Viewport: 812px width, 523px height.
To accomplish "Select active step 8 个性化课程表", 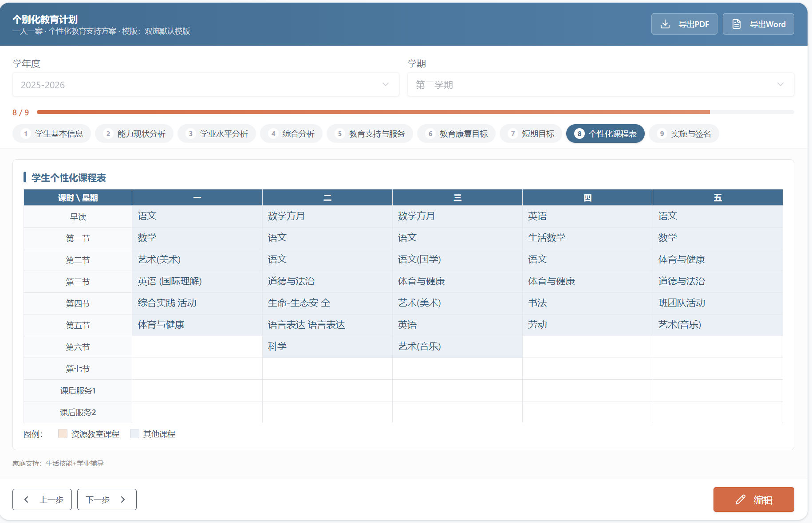I will pos(605,134).
